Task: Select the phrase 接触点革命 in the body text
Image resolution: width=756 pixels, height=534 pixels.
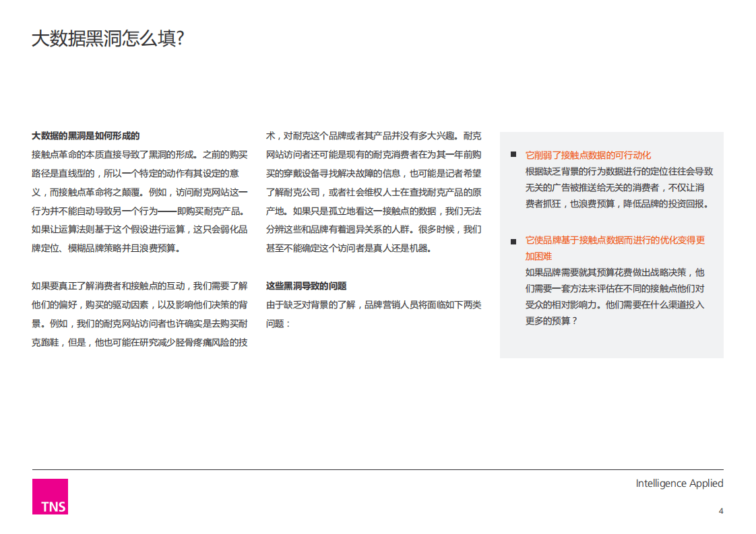Action: pyautogui.click(x=57, y=154)
